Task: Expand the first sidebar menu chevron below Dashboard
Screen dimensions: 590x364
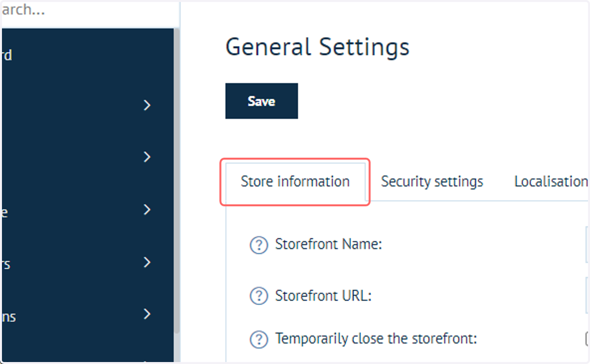Action: pyautogui.click(x=147, y=105)
